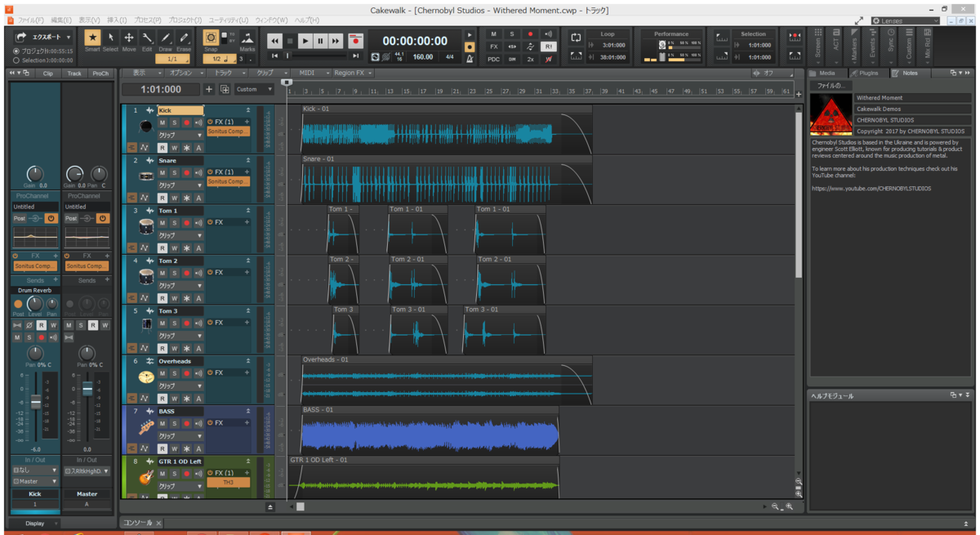980x535 pixels.
Task: Adjust the Master channel volume fader
Action: [87, 389]
